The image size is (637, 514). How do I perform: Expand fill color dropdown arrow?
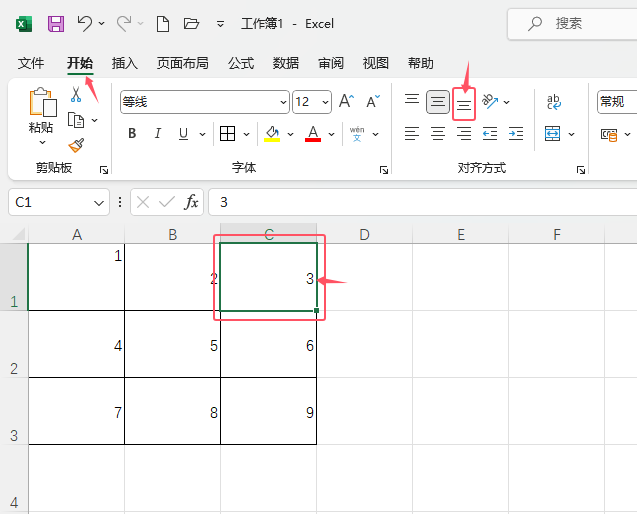pos(290,134)
